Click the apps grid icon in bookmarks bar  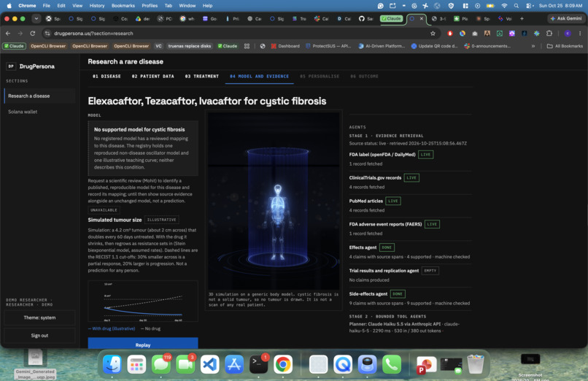(247, 46)
